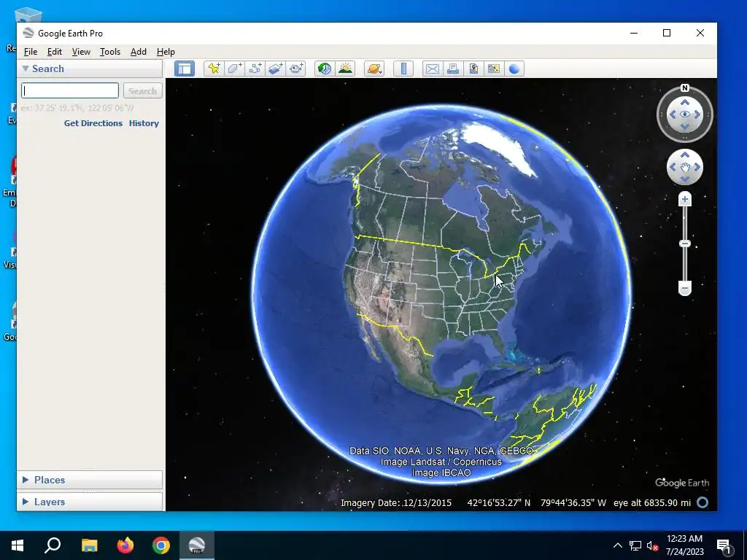Click View in Google Maps icon
Screen dimensions: 747x560
pos(494,69)
